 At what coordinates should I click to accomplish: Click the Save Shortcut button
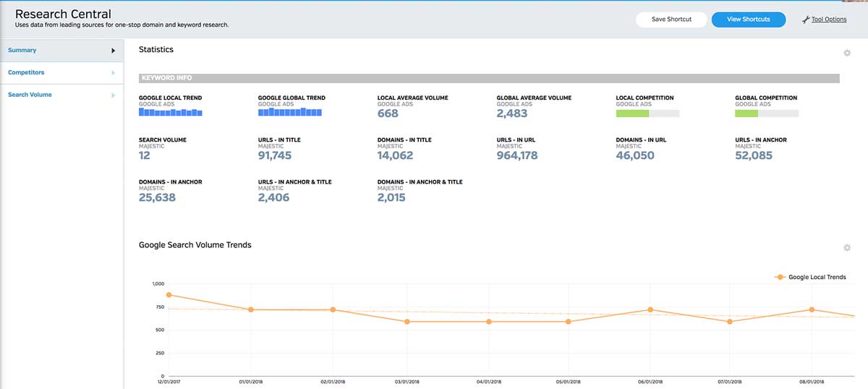671,20
